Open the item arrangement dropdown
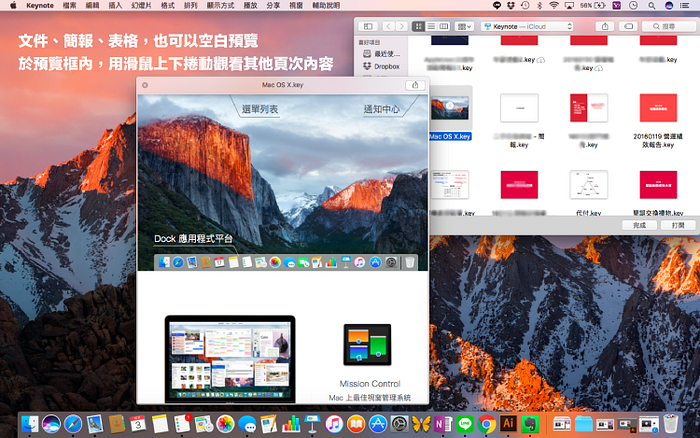Image resolution: width=700 pixels, height=438 pixels. [464, 26]
